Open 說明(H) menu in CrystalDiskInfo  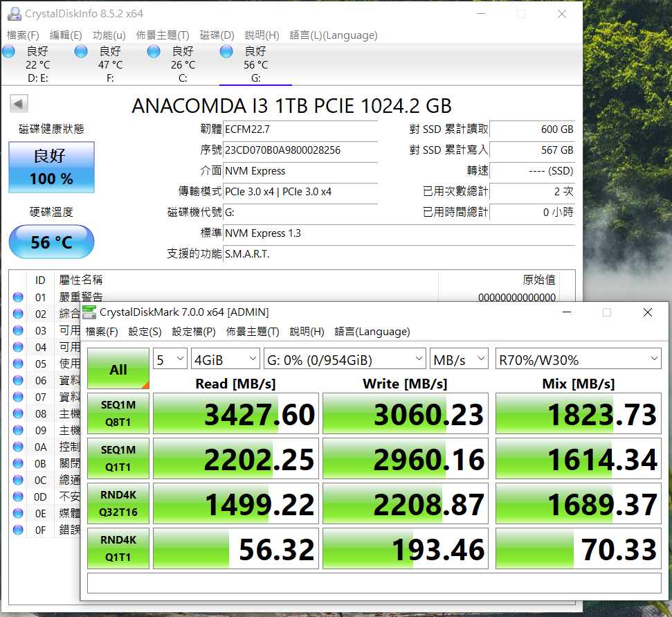[x=262, y=35]
